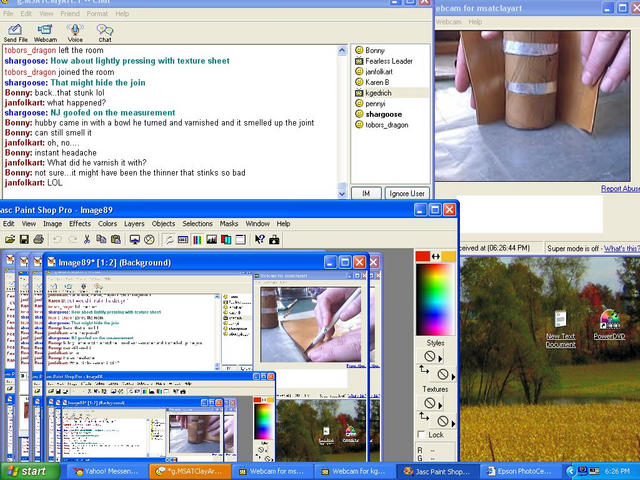The height and width of the screenshot is (480, 640).
Task: Click the What's this? link
Action: tap(622, 248)
